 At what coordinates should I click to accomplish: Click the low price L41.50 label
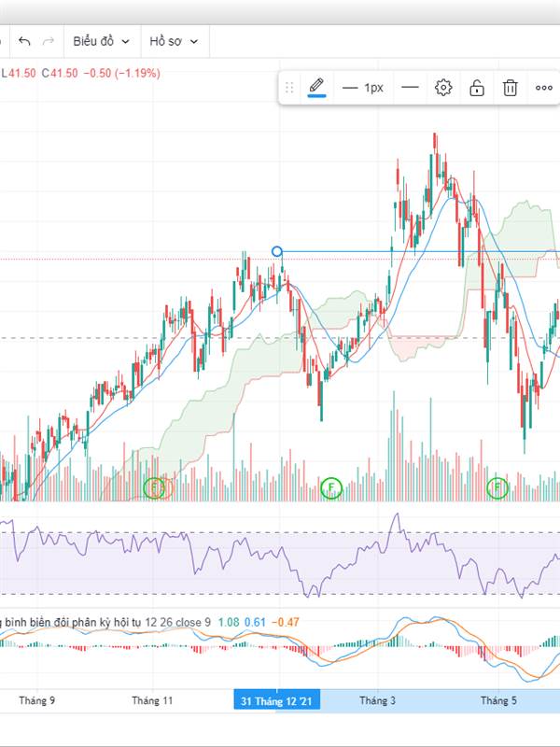18,74
